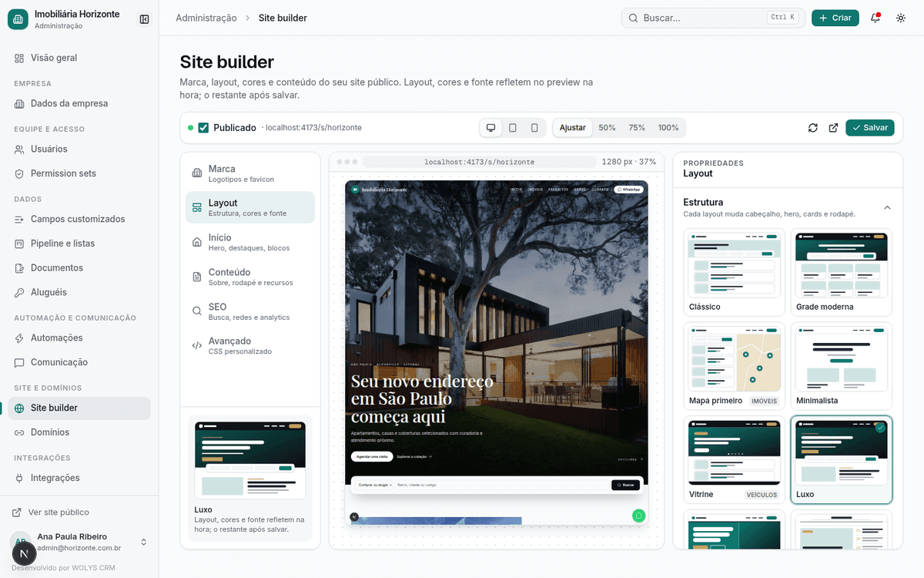
Task: Click Agendar uma visita in preview
Action: tap(371, 456)
